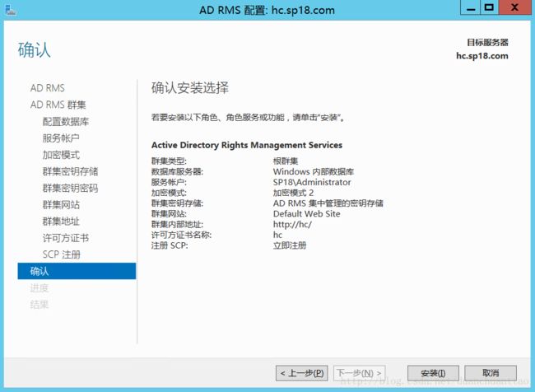Go to the 群集地址 step
Image resolution: width=535 pixels, height=392 pixels.
(x=61, y=222)
